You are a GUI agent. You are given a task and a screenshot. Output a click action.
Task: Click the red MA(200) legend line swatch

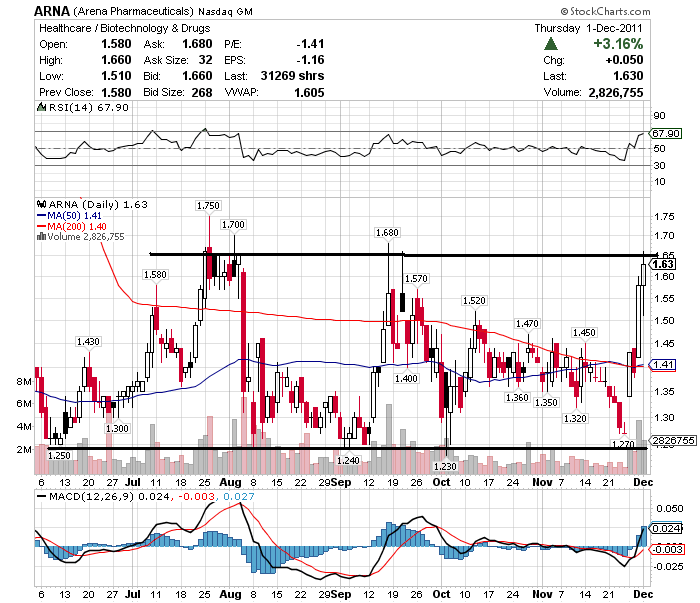point(42,226)
